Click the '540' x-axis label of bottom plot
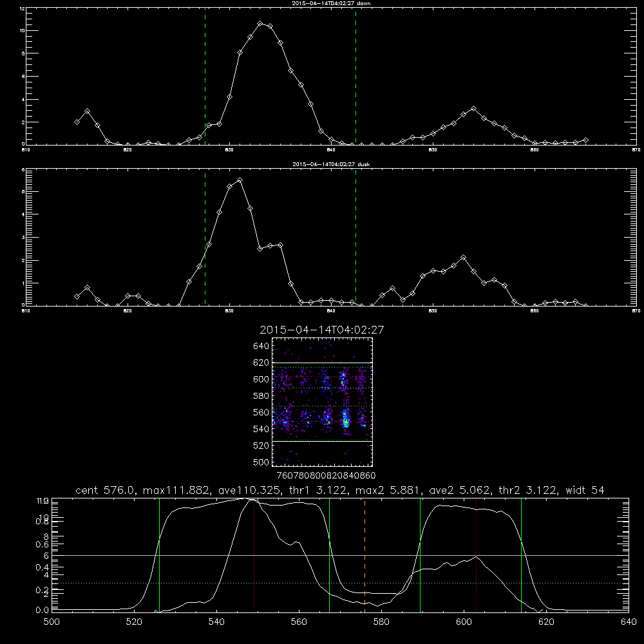Screen dimensions: 644x644 (216, 622)
